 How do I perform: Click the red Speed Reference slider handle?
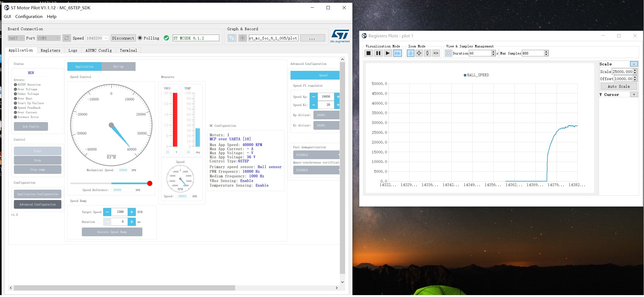[x=150, y=183]
